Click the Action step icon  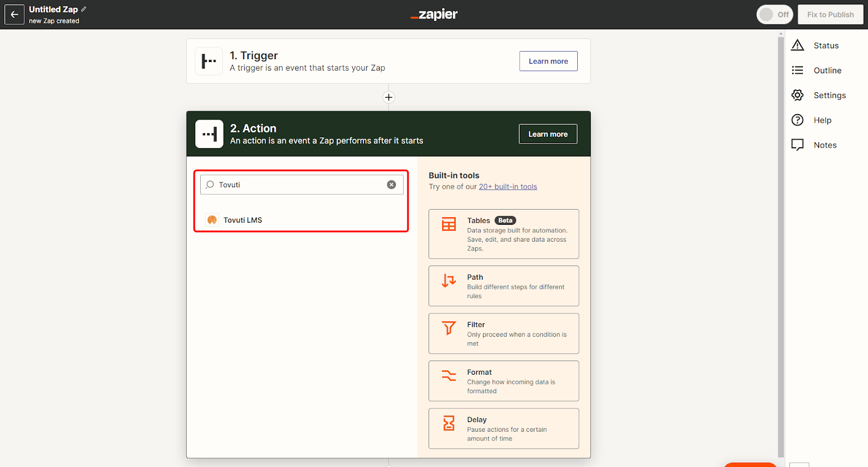pyautogui.click(x=209, y=134)
